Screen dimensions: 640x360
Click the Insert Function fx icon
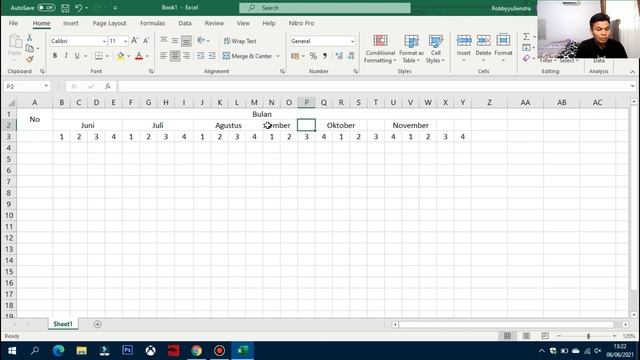pyautogui.click(x=108, y=86)
